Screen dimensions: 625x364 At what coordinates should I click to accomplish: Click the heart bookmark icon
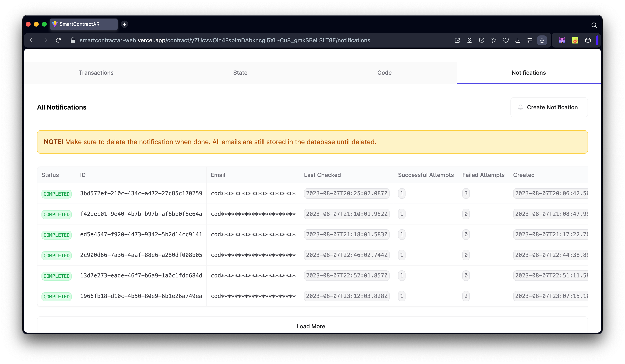coord(505,40)
